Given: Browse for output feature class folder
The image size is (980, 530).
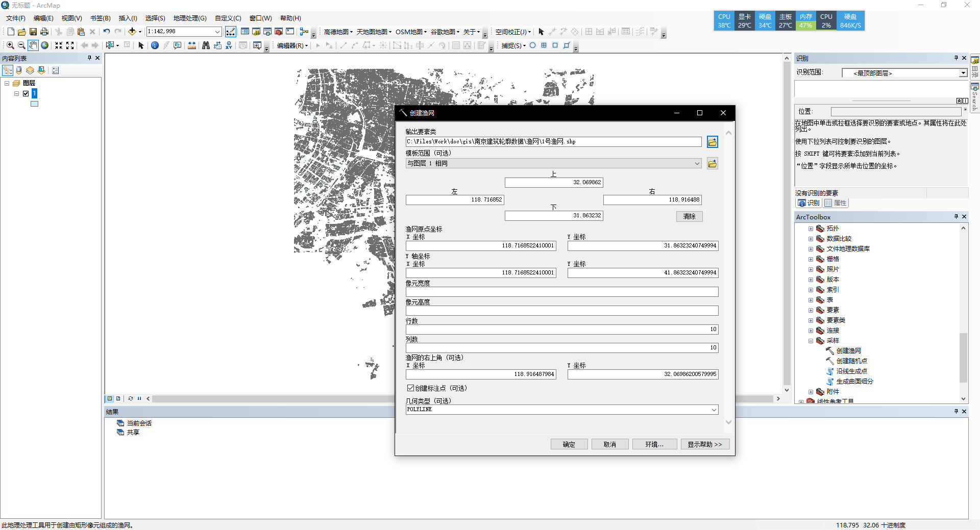Looking at the screenshot, I should [x=713, y=142].
